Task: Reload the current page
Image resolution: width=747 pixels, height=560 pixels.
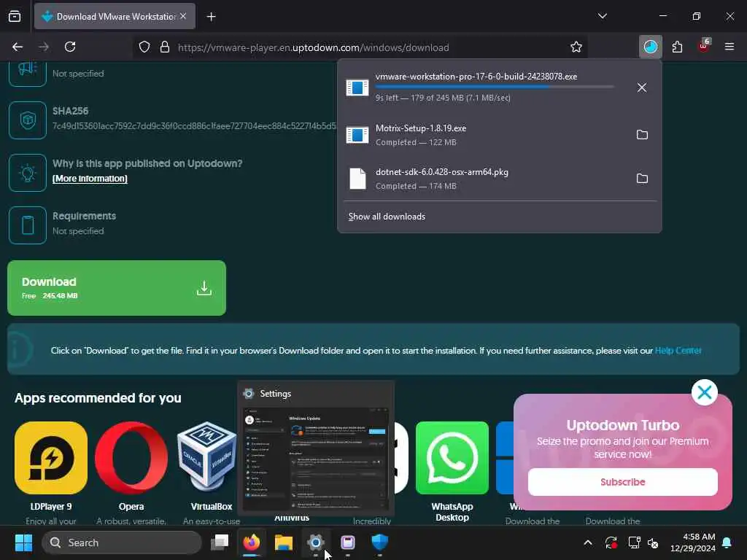Action: pos(70,47)
